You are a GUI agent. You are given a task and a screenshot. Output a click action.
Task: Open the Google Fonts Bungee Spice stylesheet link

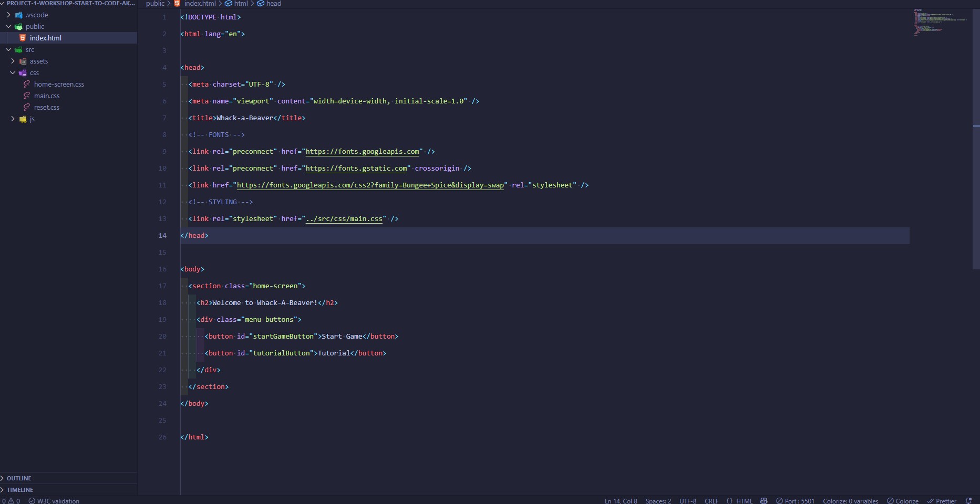tap(370, 185)
